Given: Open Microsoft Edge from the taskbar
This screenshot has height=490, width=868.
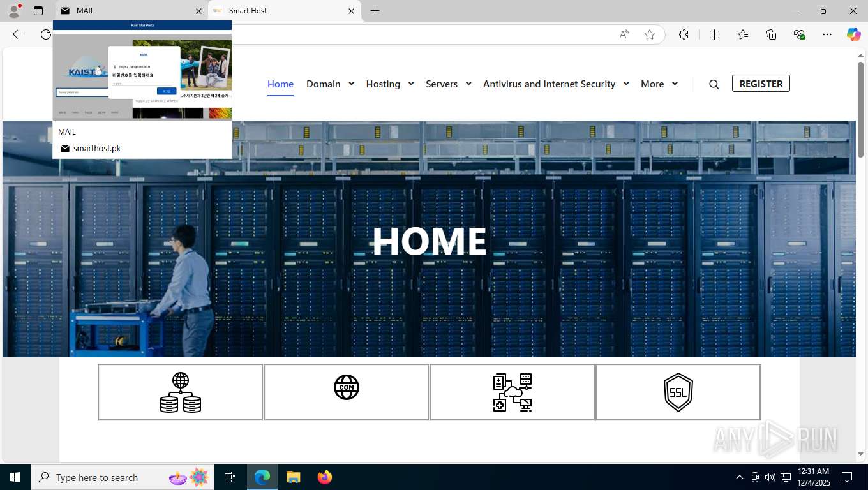Looking at the screenshot, I should coord(262,477).
